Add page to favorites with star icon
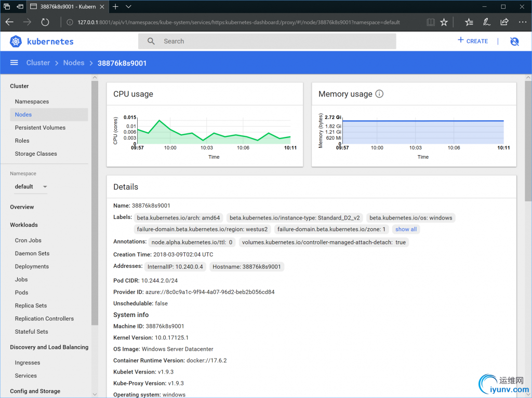The width and height of the screenshot is (532, 398). tap(444, 22)
